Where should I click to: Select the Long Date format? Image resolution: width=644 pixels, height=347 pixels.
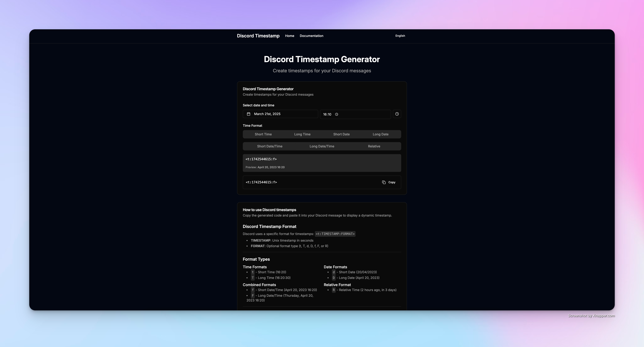tap(381, 134)
